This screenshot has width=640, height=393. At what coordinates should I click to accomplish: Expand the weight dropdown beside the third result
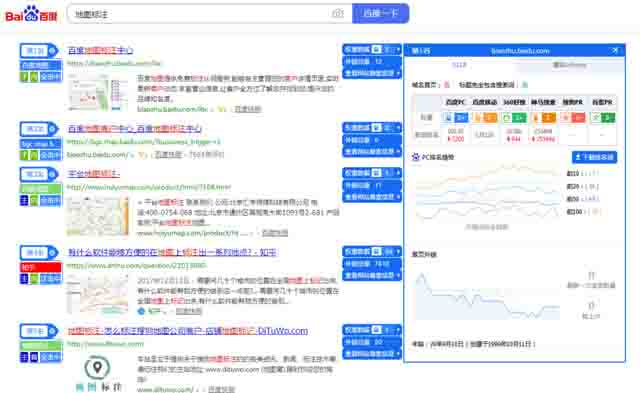(x=372, y=173)
